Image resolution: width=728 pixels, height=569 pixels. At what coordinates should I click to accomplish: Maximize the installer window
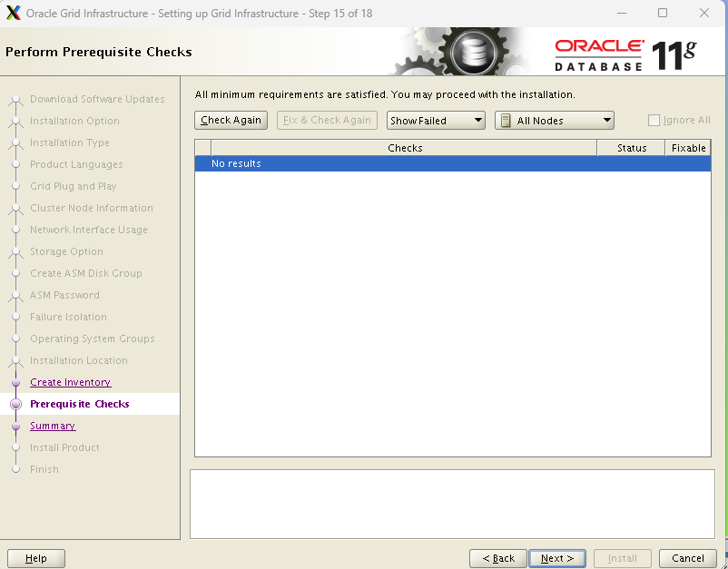[663, 13]
